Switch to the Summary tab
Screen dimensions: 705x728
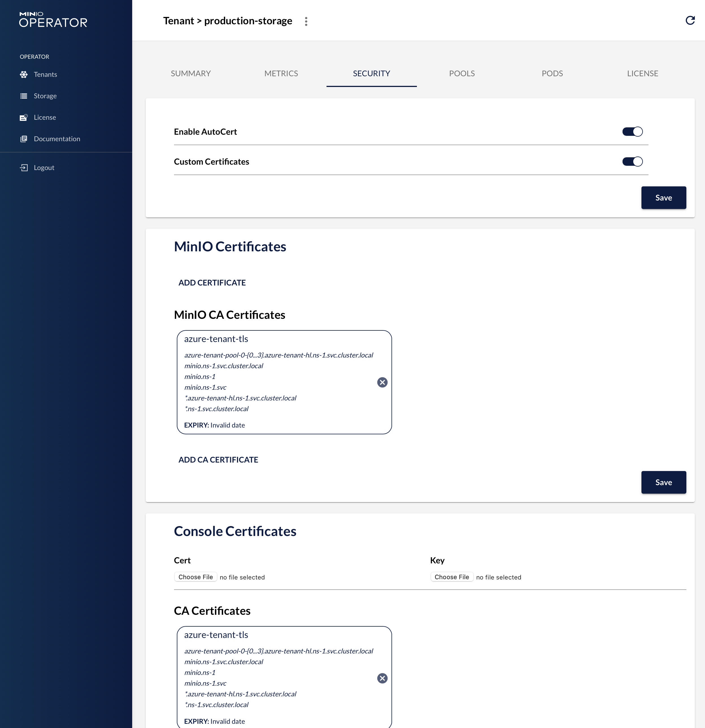pos(191,73)
